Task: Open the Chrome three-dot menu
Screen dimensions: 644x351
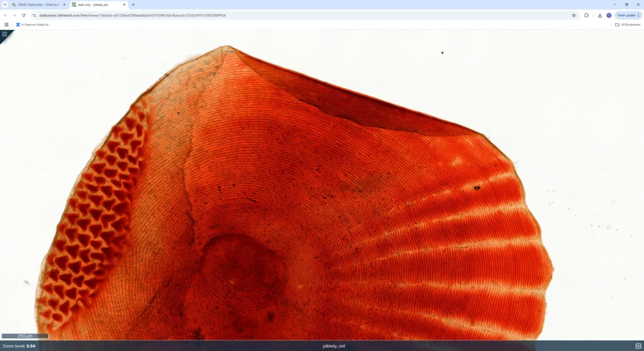Action: pyautogui.click(x=639, y=15)
